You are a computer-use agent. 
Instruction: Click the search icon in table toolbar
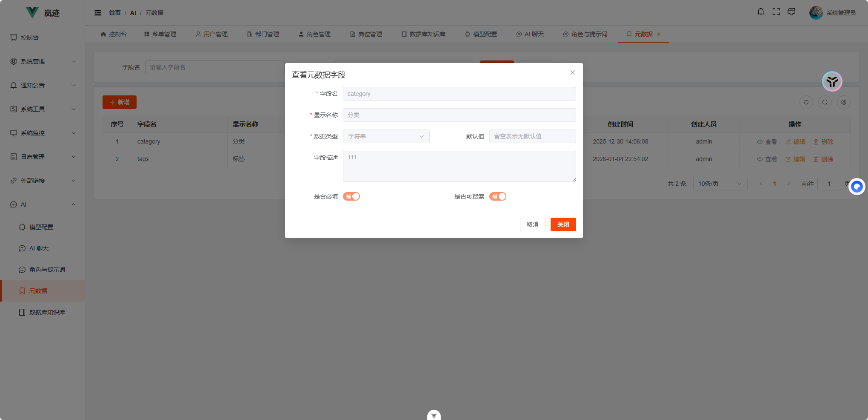coord(825,102)
